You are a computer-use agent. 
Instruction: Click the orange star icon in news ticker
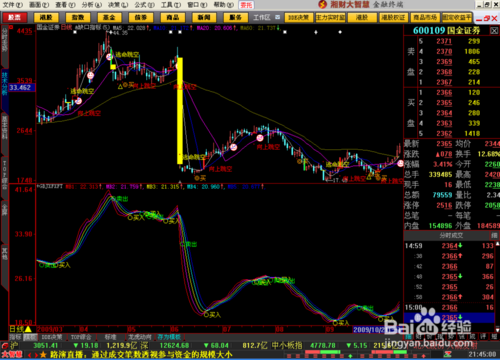[x=43, y=355]
